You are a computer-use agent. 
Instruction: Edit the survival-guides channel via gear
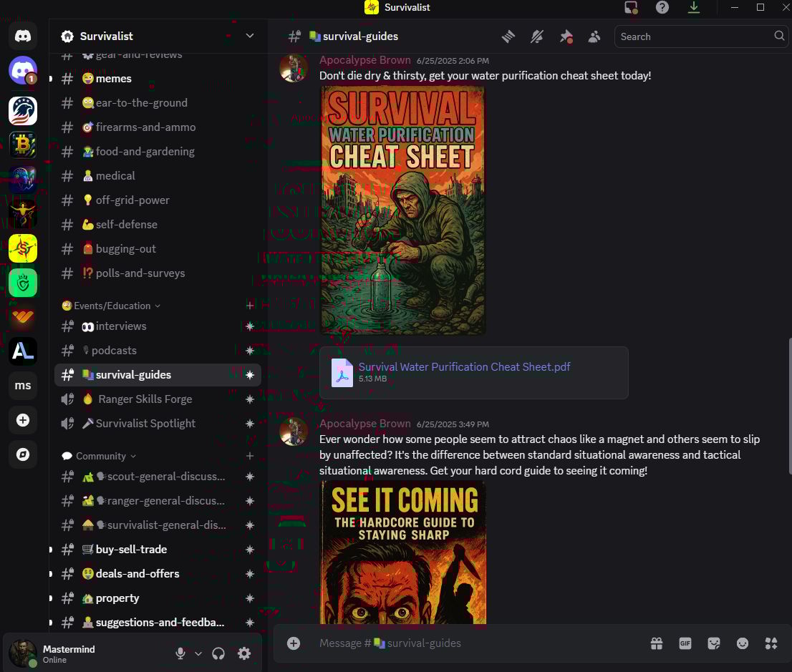[249, 374]
